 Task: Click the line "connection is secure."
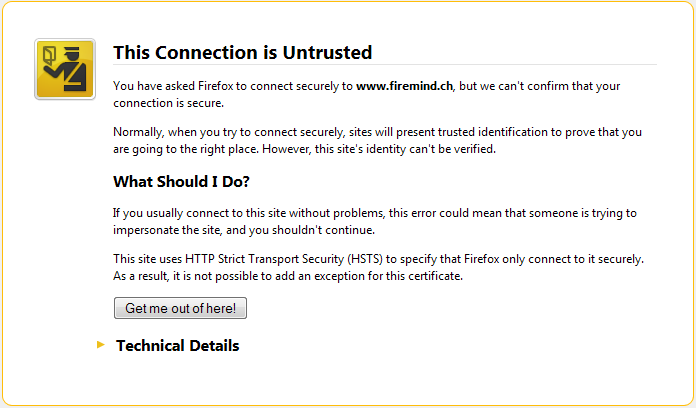(x=168, y=103)
